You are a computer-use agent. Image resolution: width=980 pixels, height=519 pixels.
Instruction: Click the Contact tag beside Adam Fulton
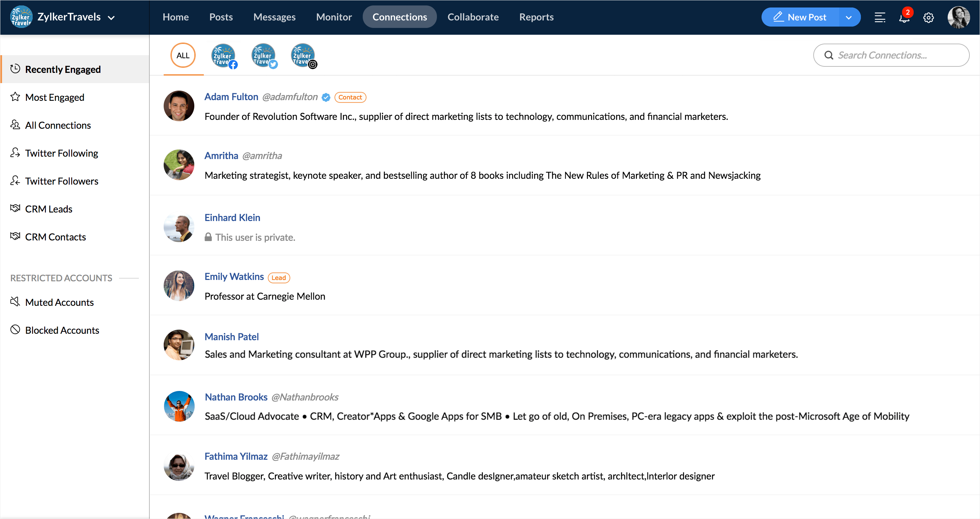(x=350, y=97)
